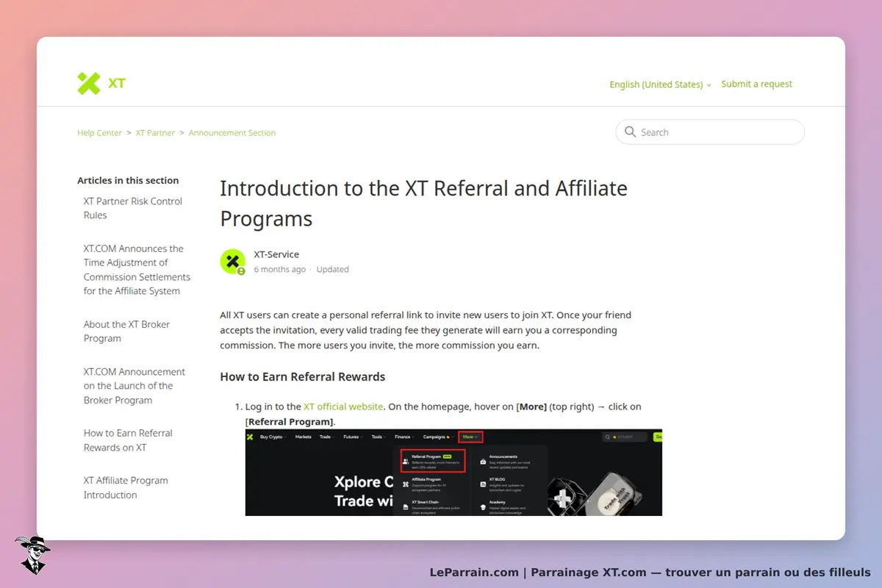Click the embedded XT homepage screenshot image
The width and height of the screenshot is (882, 588).
[453, 473]
